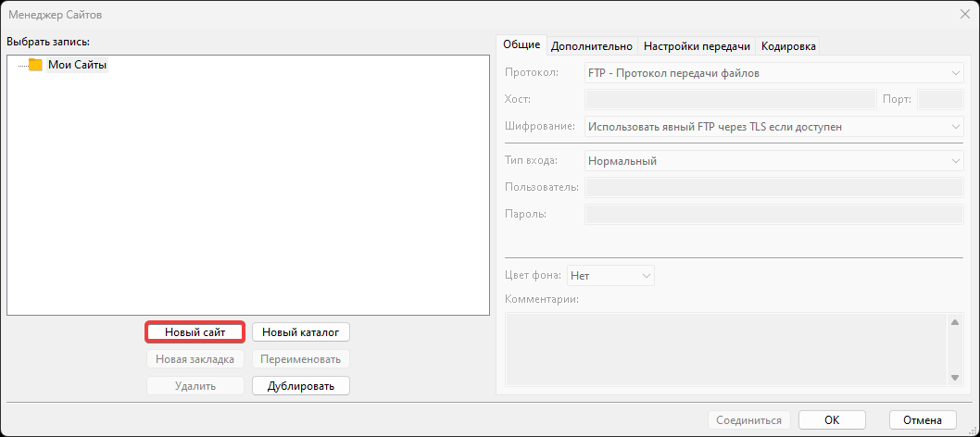Click the Удалить button
The image size is (980, 437).
pyautogui.click(x=195, y=386)
